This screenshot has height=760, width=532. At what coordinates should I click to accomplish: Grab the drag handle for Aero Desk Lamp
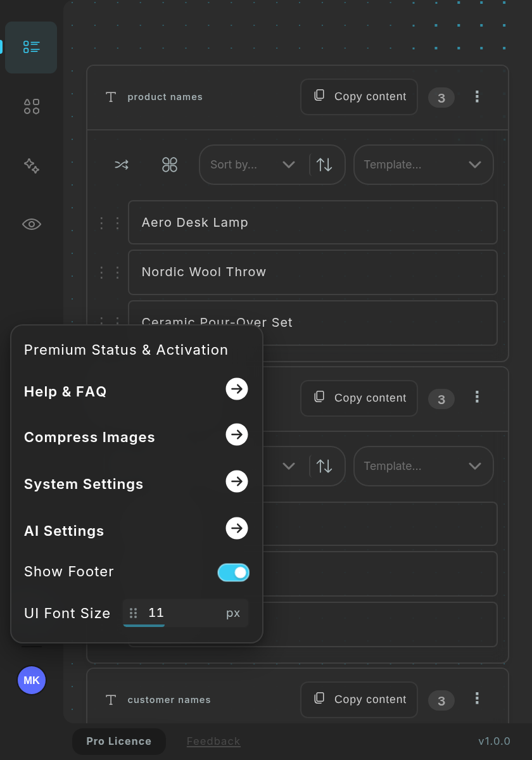pos(110,222)
